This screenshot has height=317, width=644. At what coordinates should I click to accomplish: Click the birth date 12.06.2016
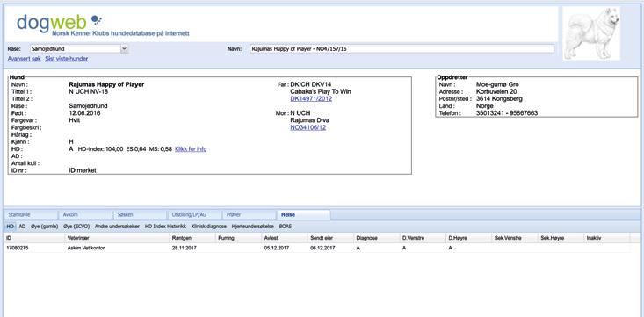click(x=84, y=113)
